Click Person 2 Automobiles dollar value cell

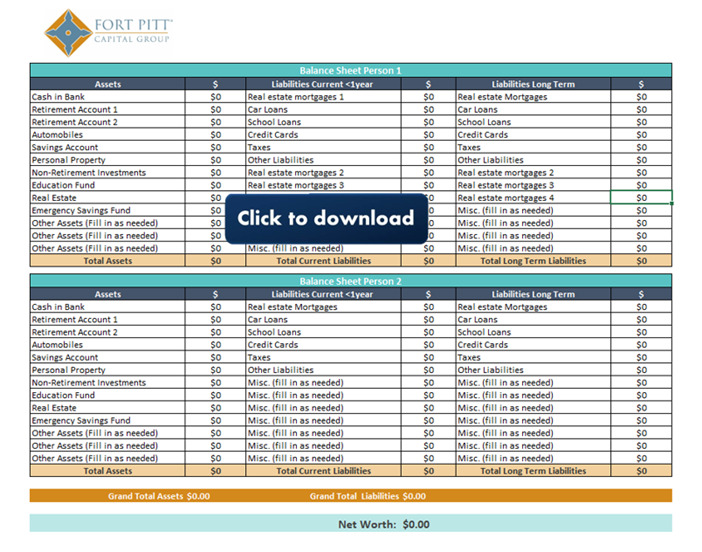(215, 345)
